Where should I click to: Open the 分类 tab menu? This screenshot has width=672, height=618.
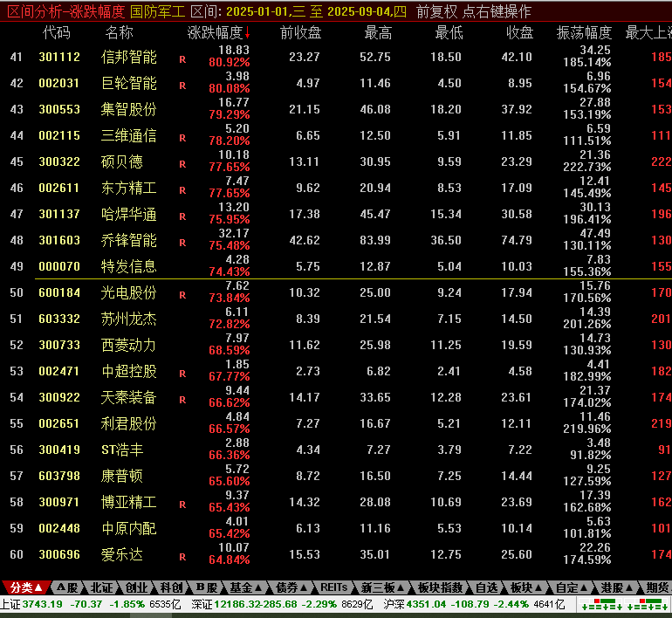pyautogui.click(x=26, y=587)
